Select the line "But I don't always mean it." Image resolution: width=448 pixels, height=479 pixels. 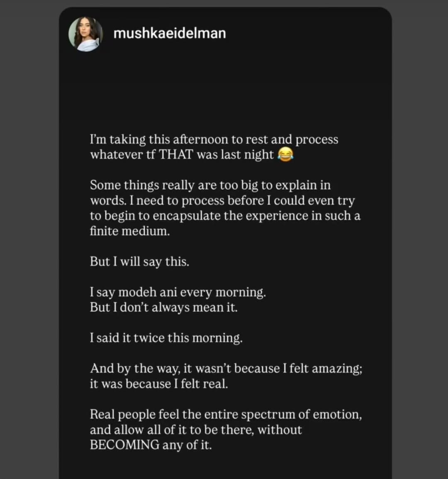pos(164,307)
